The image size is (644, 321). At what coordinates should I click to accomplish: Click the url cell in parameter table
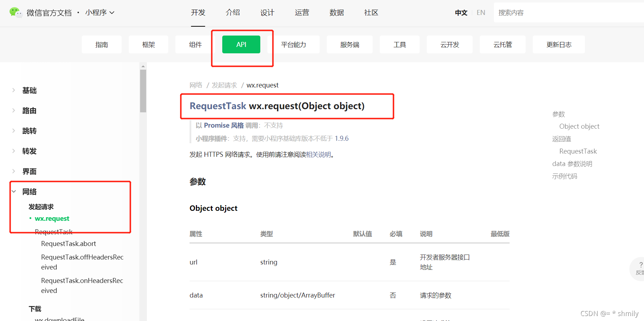pyautogui.click(x=193, y=262)
